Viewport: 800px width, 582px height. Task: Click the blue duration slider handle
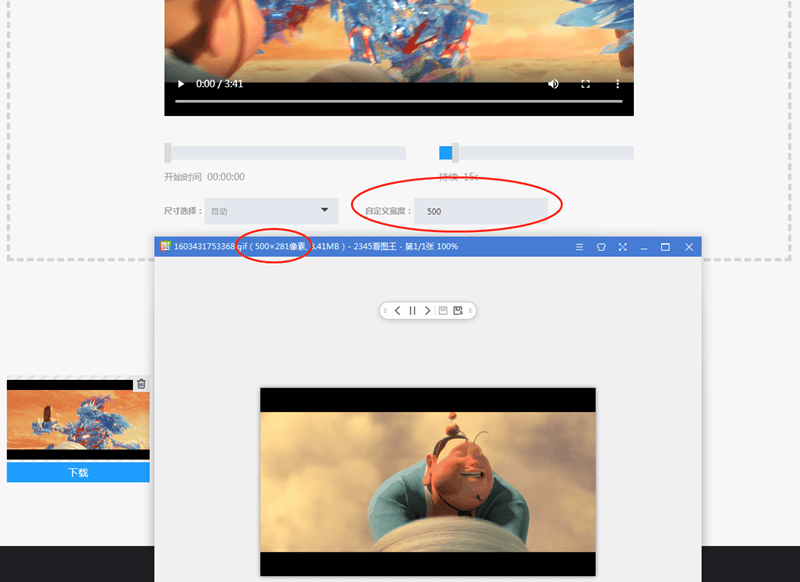click(x=455, y=153)
